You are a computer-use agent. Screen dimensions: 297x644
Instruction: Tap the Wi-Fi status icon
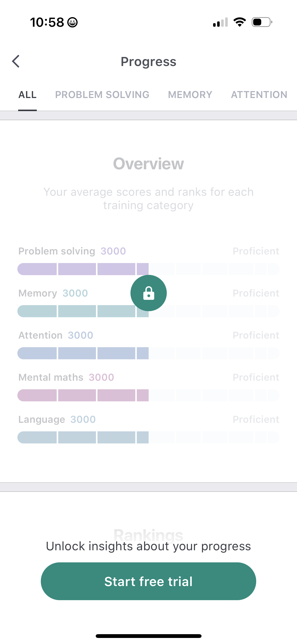(x=240, y=22)
